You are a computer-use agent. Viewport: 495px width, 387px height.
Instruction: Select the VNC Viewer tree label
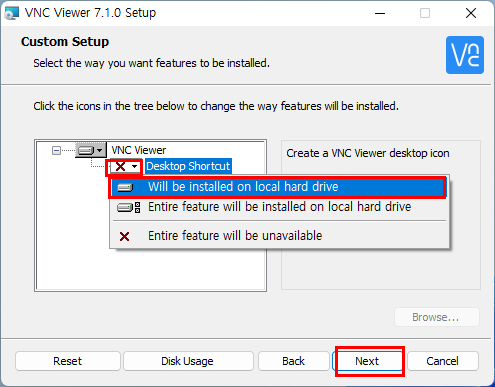[139, 150]
